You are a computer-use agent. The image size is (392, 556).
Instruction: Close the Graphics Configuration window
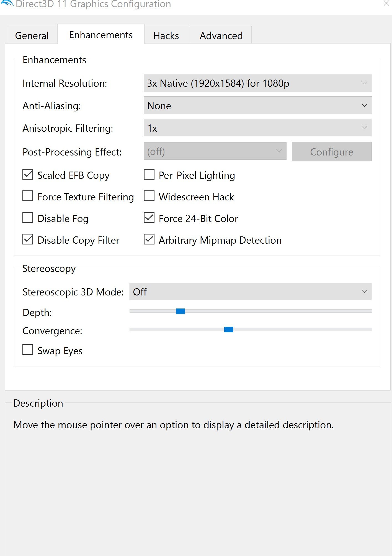pos(386,3)
